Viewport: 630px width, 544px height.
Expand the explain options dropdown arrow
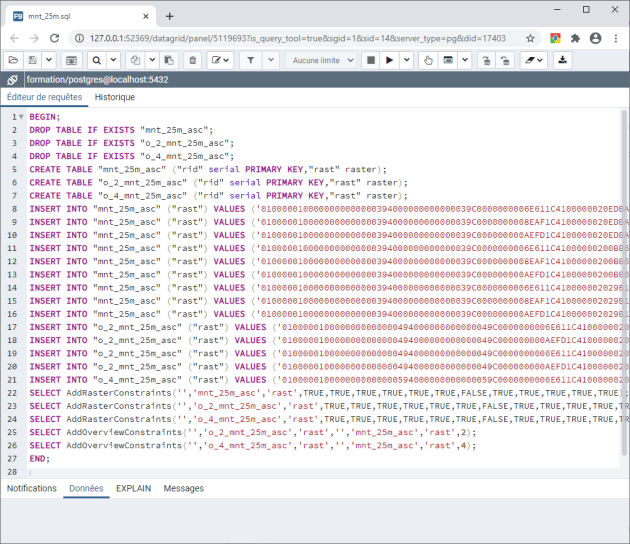pyautogui.click(x=465, y=60)
